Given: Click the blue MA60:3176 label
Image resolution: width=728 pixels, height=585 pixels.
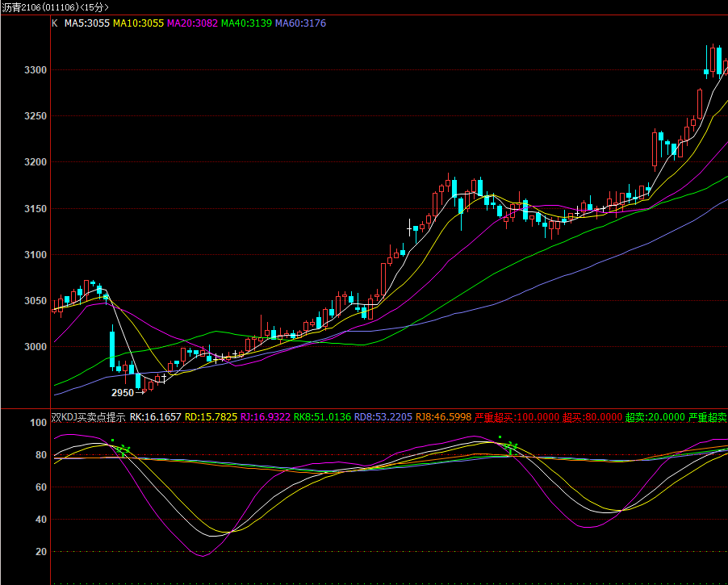Looking at the screenshot, I should (x=301, y=23).
